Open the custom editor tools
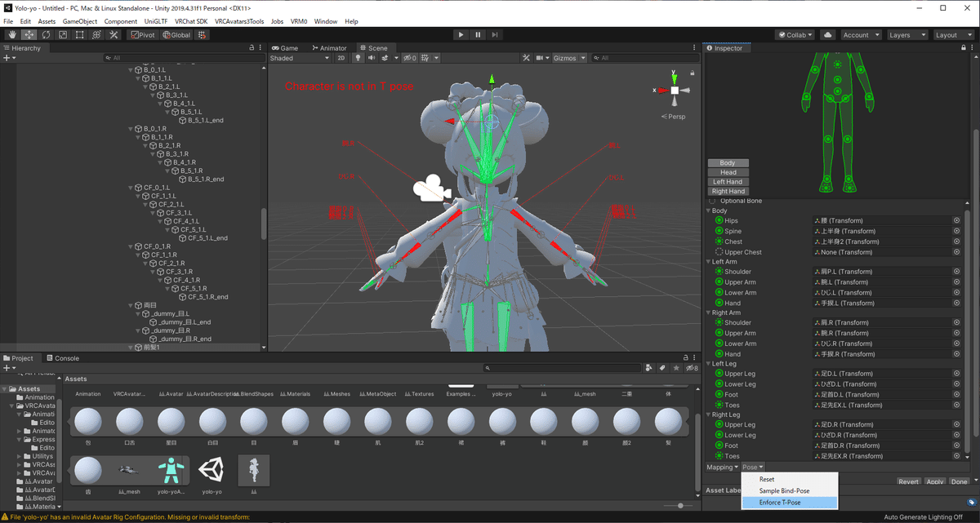The width and height of the screenshot is (980, 523). click(x=114, y=35)
